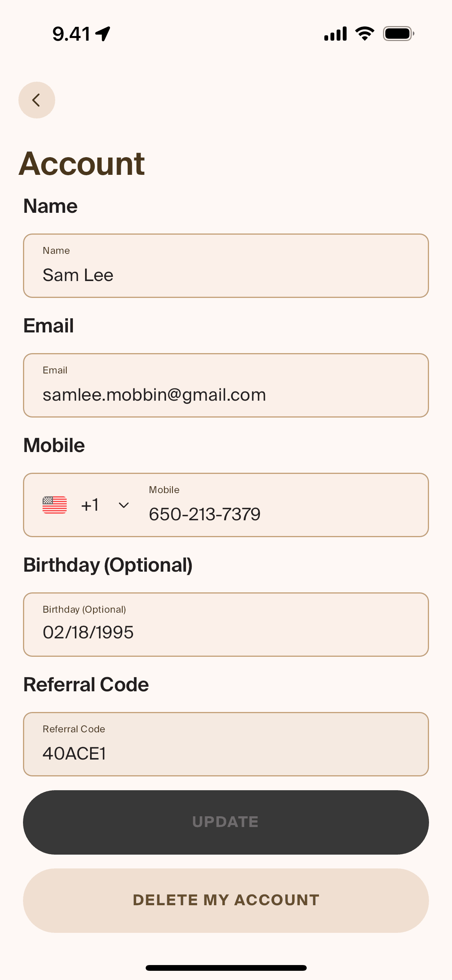The width and height of the screenshot is (452, 980).
Task: Open the +1 country code selector
Action: [90, 505]
